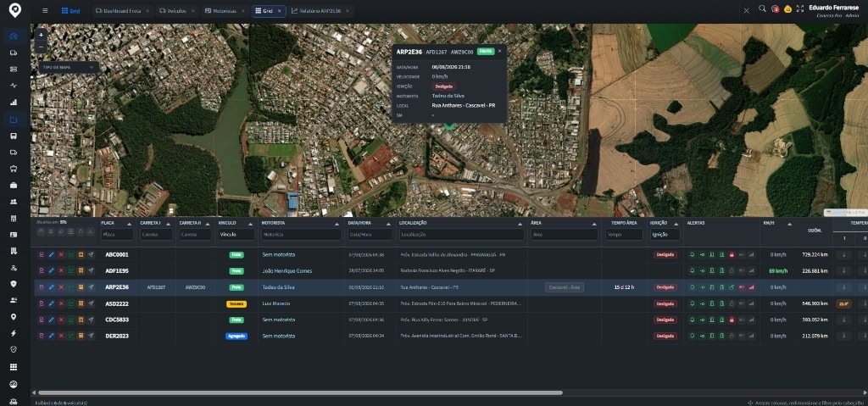The width and height of the screenshot is (868, 406).
Task: Click the horizontal scrollbar thumb below grid
Action: click(300, 392)
